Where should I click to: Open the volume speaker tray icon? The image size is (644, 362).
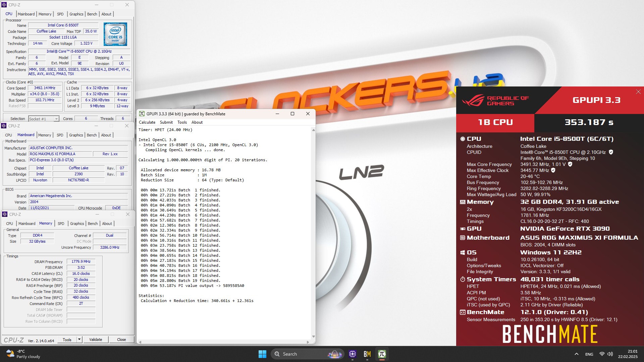(x=610, y=354)
